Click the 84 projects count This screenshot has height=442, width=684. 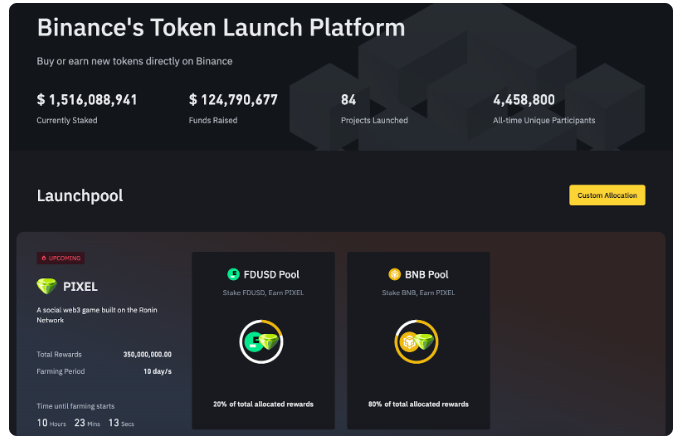348,99
